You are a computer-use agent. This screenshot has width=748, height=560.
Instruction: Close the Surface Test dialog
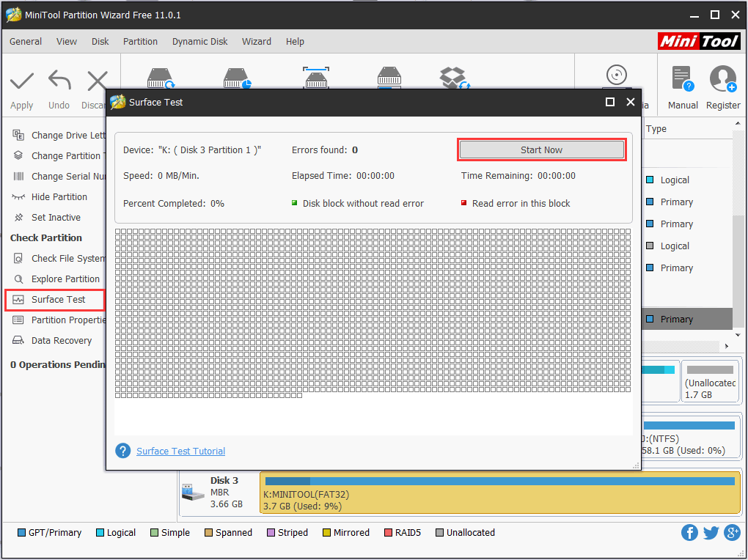(x=631, y=102)
